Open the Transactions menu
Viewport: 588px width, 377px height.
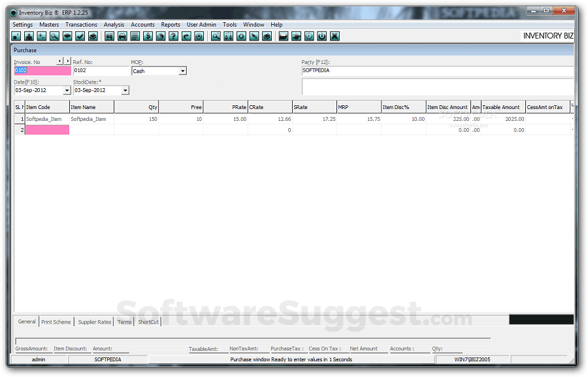(x=81, y=24)
